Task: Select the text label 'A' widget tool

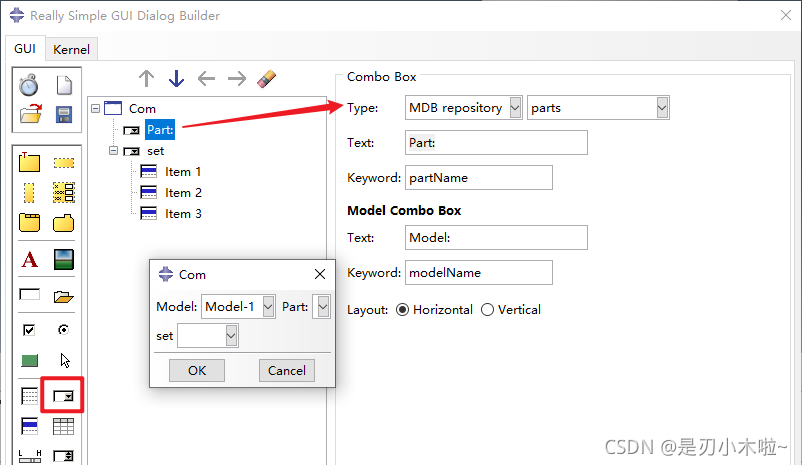Action: 30,260
